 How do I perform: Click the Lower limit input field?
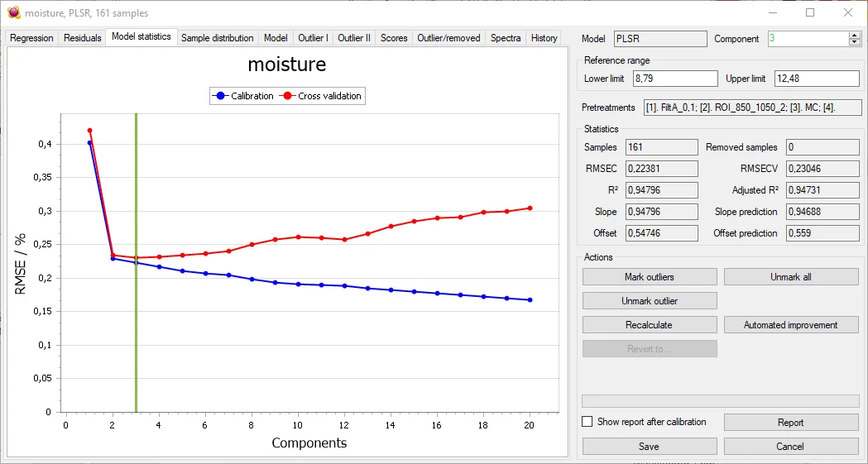pyautogui.click(x=674, y=79)
